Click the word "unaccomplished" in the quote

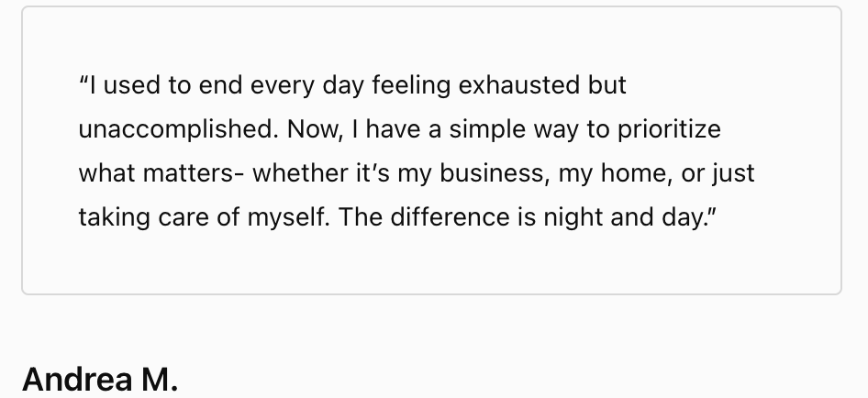[176, 129]
